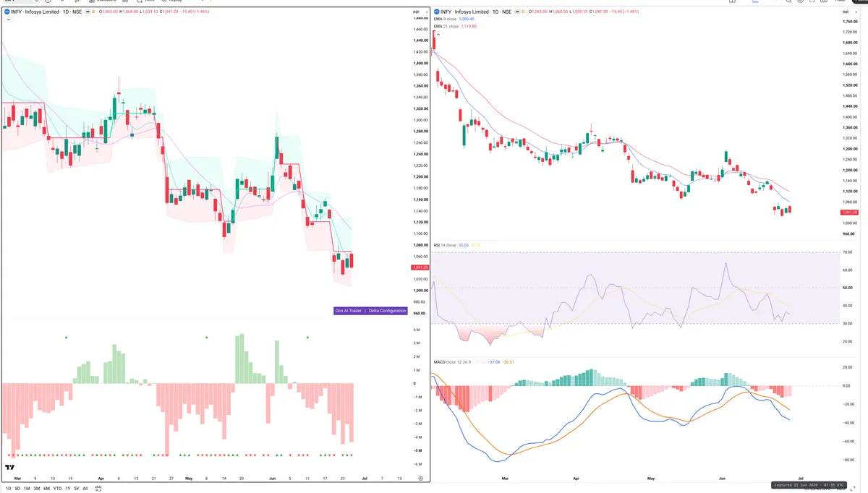The height and width of the screenshot is (493, 868).
Task: Click the Ocs AI Trader label
Action: 348,310
